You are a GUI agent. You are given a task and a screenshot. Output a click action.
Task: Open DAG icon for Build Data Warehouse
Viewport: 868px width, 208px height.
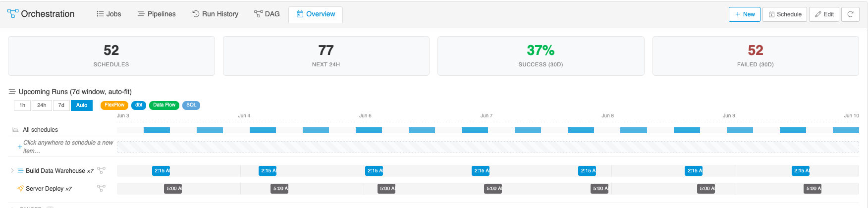click(101, 170)
